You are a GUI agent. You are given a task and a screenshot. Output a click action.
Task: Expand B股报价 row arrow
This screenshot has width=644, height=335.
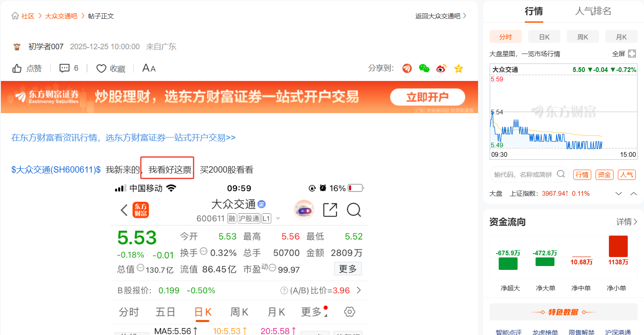click(359, 290)
